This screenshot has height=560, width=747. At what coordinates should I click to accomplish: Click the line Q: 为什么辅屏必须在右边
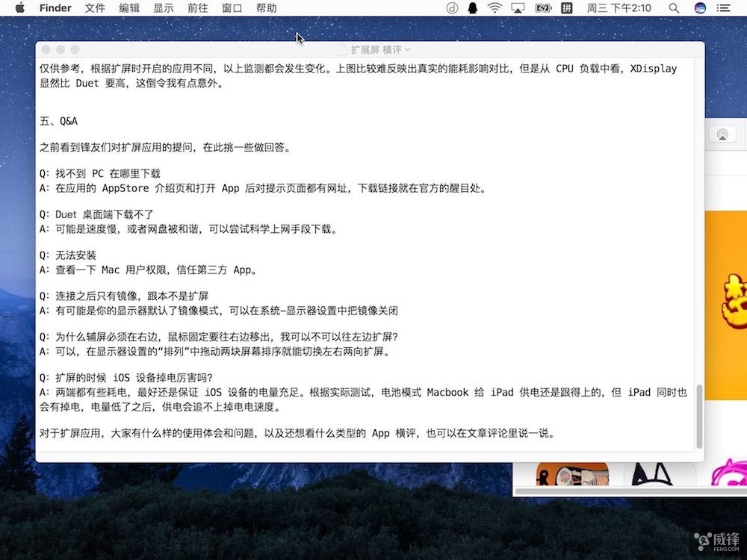(219, 337)
